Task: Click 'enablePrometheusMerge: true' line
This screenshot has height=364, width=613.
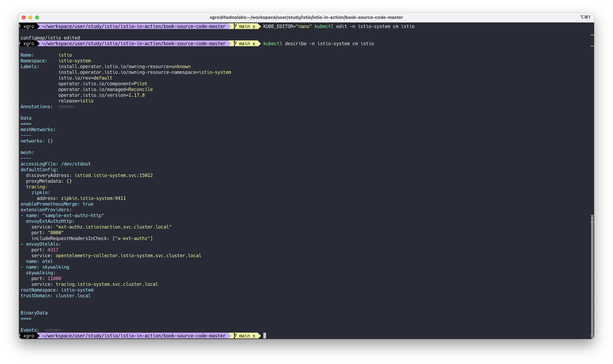Action: (57, 204)
